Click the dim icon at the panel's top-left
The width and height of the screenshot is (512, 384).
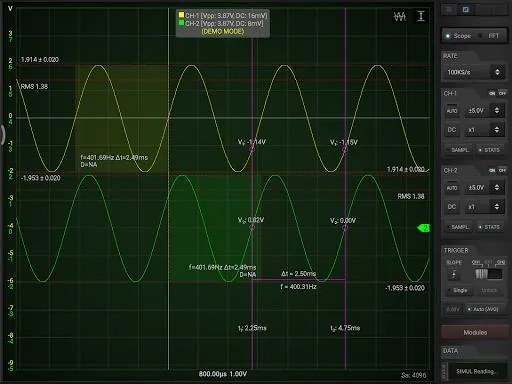pyautogui.click(x=449, y=9)
